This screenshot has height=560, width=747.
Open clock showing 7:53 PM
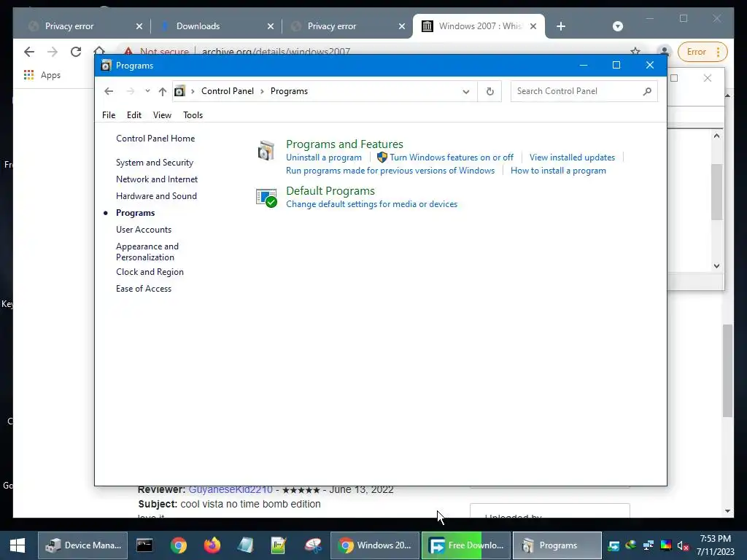(716, 545)
